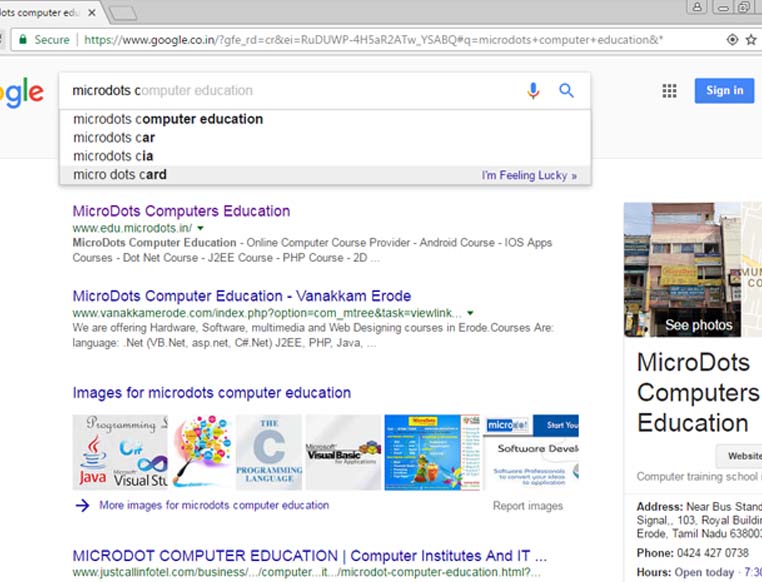
Task: Click the voice search microphone icon
Action: [x=533, y=90]
